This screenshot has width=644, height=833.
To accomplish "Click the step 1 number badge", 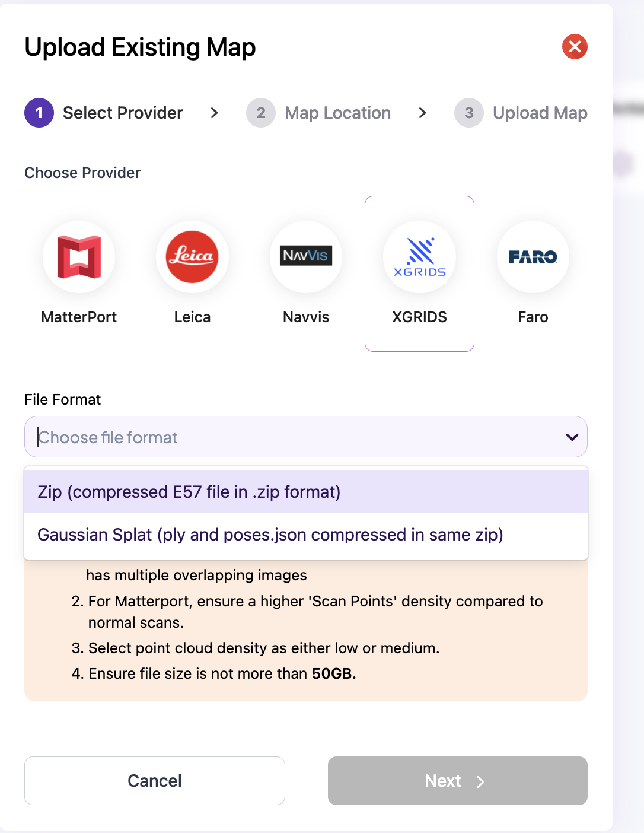I will (x=39, y=113).
